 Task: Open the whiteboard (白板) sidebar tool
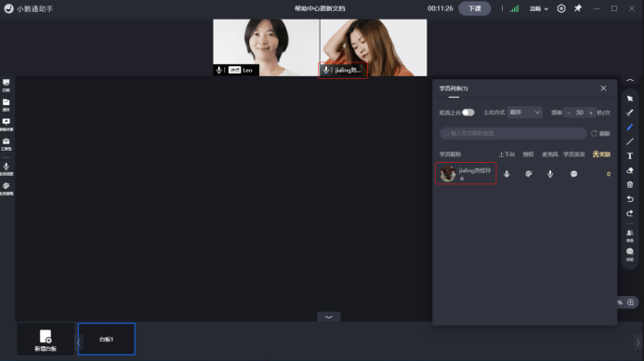(7, 85)
